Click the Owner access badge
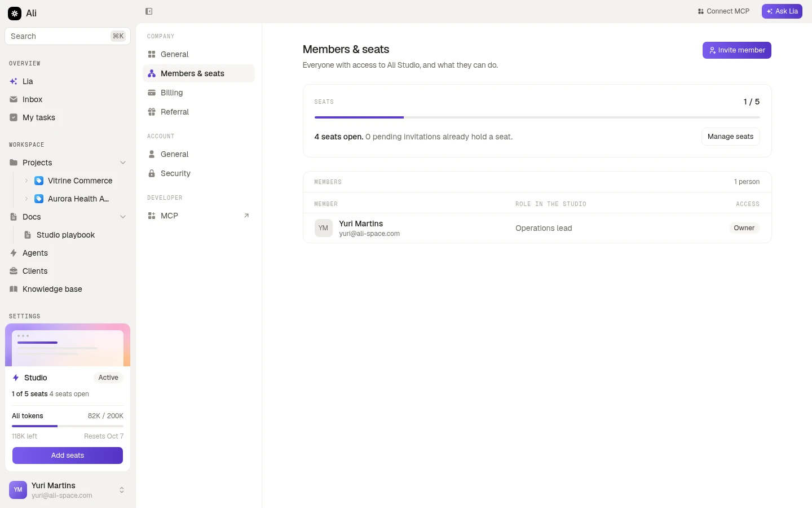This screenshot has height=508, width=812. click(x=744, y=228)
